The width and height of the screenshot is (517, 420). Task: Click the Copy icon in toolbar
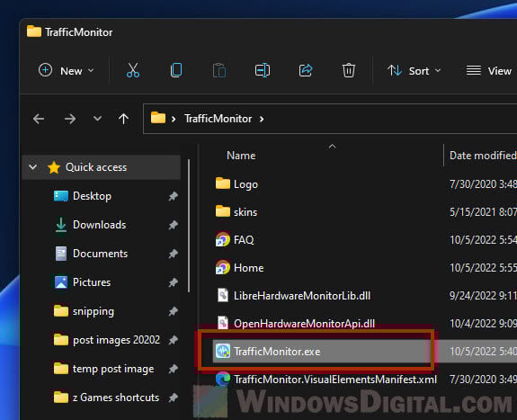pyautogui.click(x=176, y=70)
